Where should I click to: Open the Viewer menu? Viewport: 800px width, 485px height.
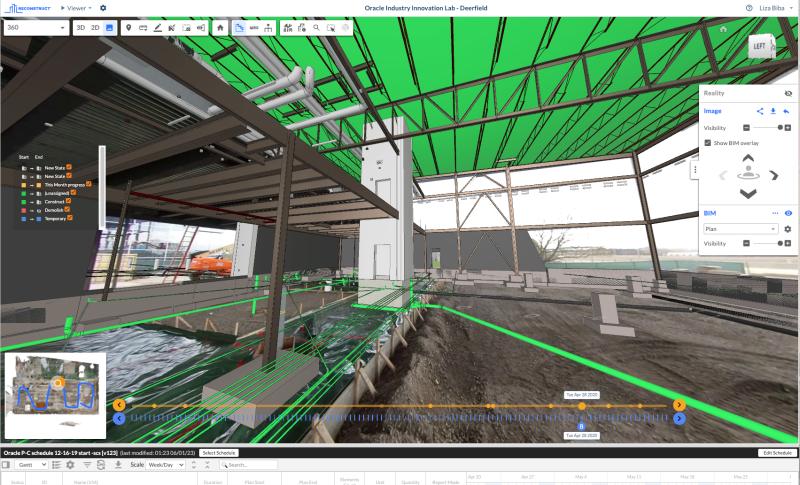pos(77,8)
